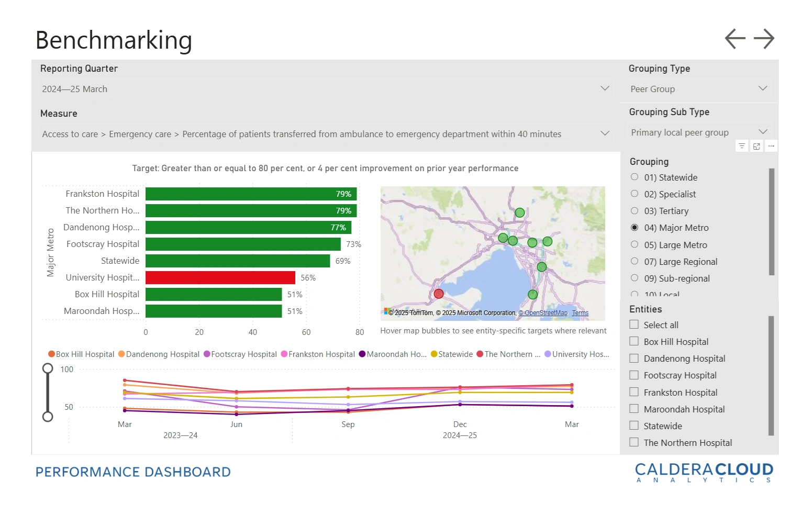Click the Box Hill Hospital legend entry
This screenshot has width=812, height=515.
(81, 354)
